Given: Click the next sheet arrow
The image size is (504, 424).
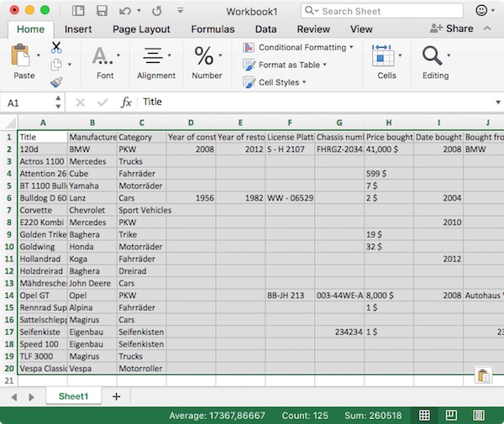Looking at the screenshot, I should point(31,397).
